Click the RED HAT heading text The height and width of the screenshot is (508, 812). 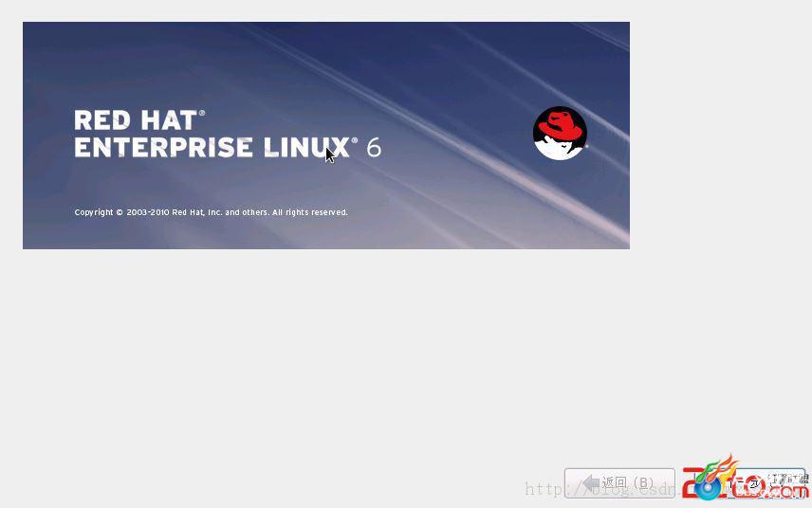(x=135, y=120)
